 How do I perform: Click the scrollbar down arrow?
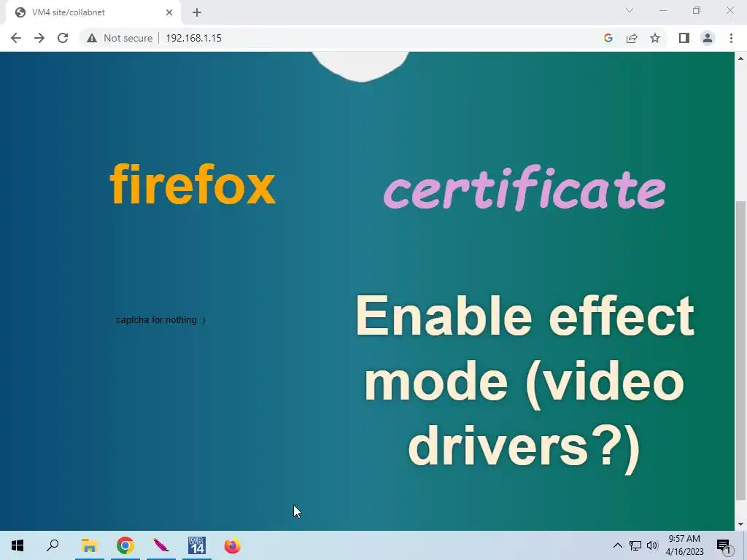[740, 524]
